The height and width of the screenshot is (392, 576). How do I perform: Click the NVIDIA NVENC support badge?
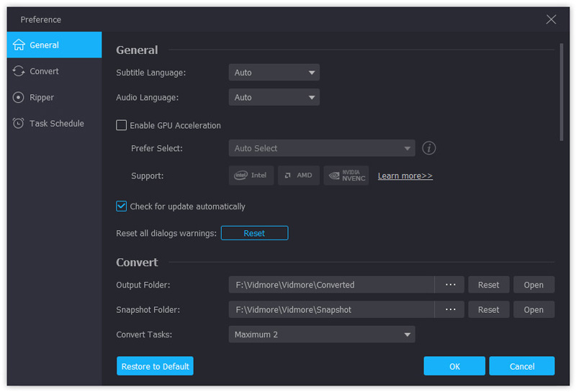pos(346,176)
